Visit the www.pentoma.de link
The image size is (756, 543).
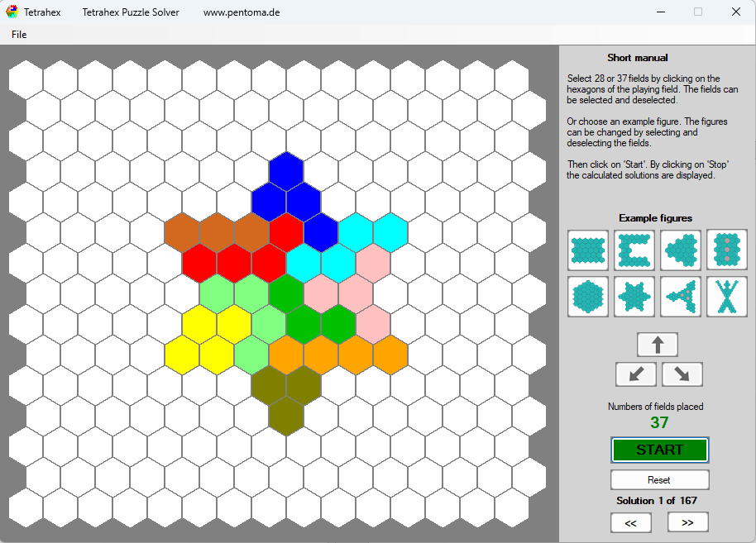pos(242,12)
